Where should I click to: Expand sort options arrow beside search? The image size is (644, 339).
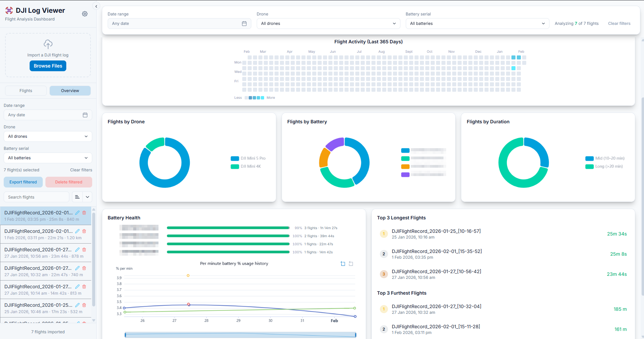[x=87, y=197]
